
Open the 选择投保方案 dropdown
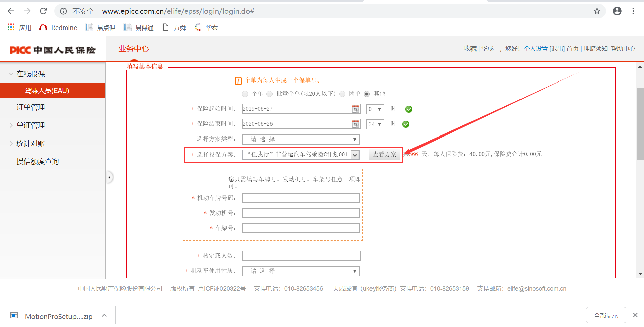[301, 154]
